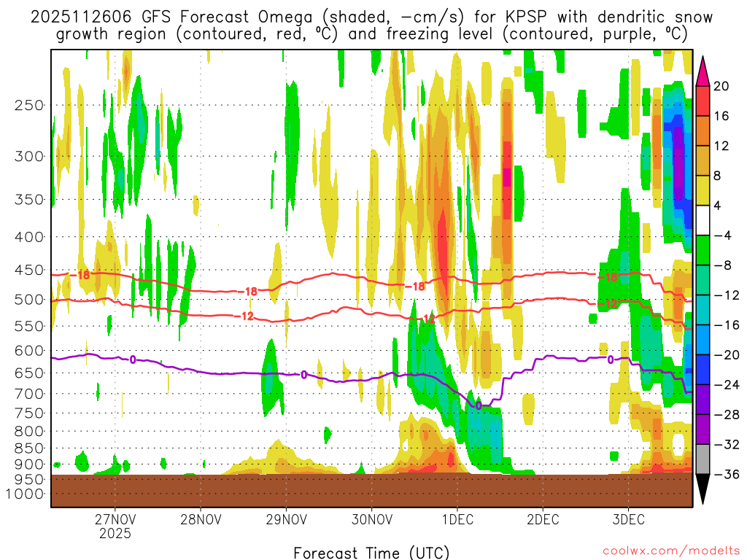This screenshot has height=560, width=747.
Task: Click the 2DEC date label
Action: click(543, 519)
